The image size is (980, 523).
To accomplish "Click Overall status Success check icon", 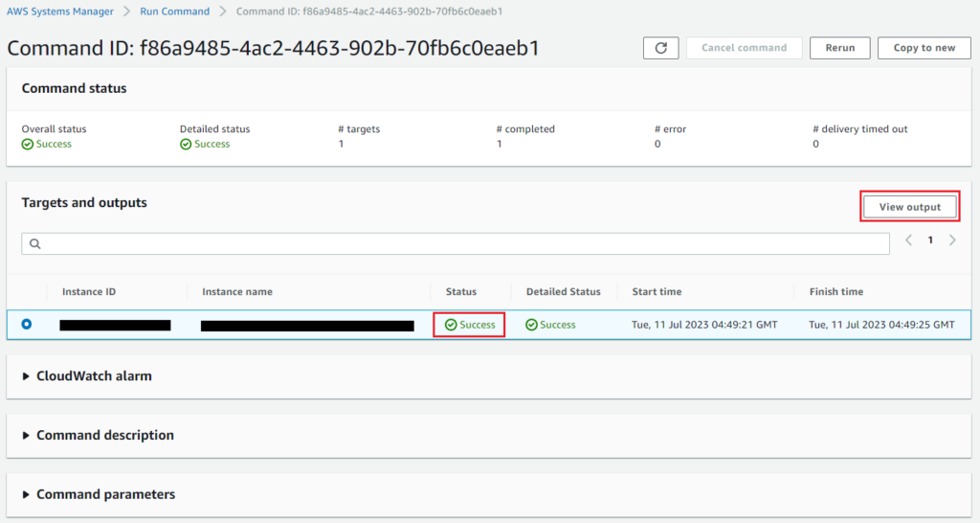I will pyautogui.click(x=28, y=145).
